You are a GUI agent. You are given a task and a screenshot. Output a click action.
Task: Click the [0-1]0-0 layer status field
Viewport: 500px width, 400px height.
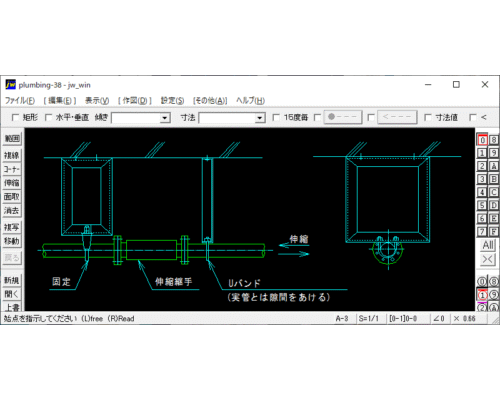[x=403, y=319]
